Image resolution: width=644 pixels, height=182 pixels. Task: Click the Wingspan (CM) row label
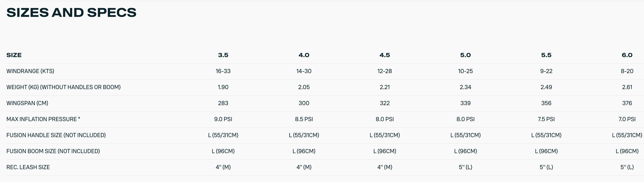click(x=27, y=103)
